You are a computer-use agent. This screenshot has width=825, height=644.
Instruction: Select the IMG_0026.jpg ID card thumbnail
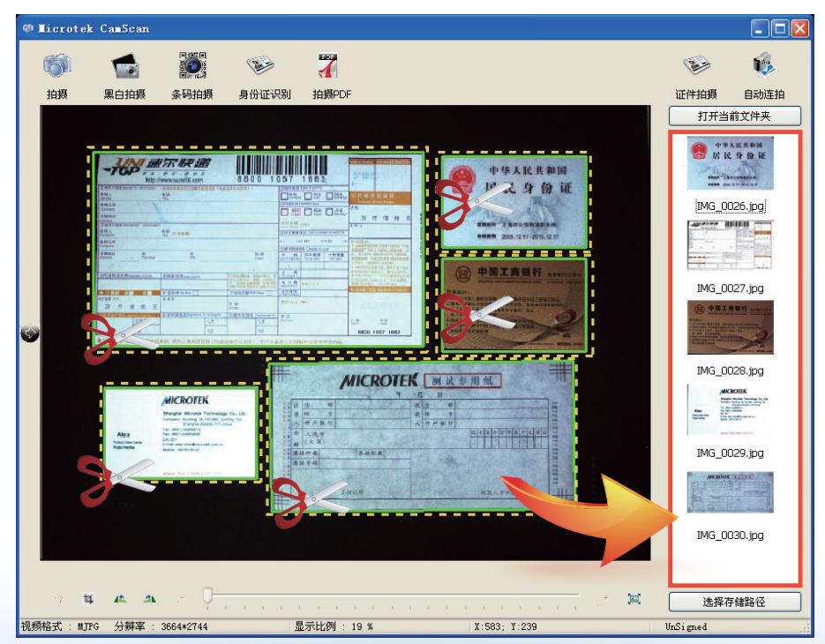[730, 164]
